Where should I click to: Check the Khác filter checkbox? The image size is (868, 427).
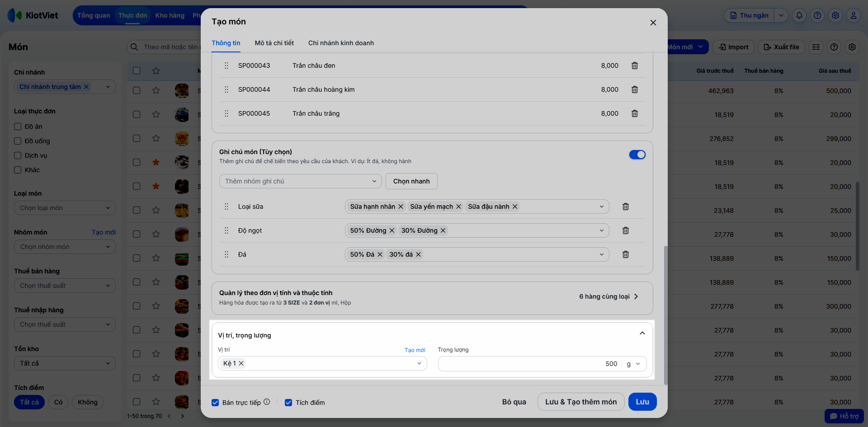18,170
